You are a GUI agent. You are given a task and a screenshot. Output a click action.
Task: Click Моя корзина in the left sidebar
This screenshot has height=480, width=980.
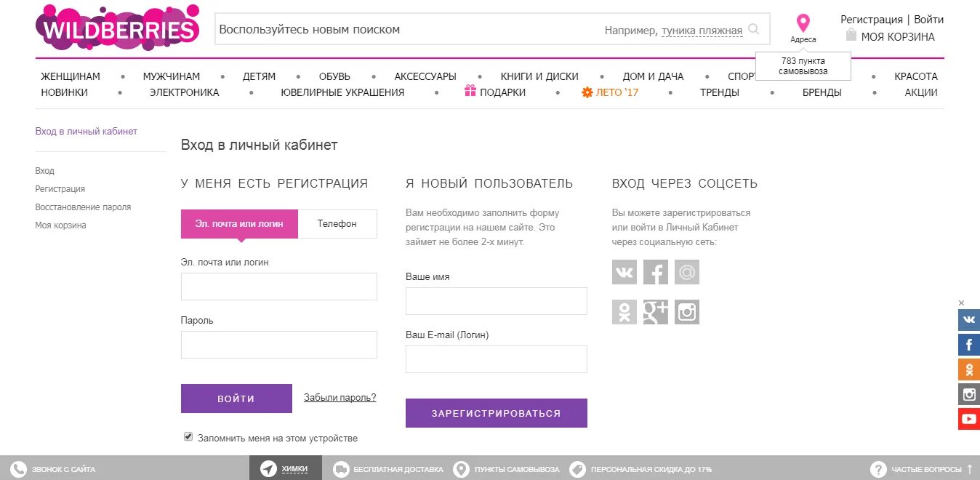pos(61,225)
